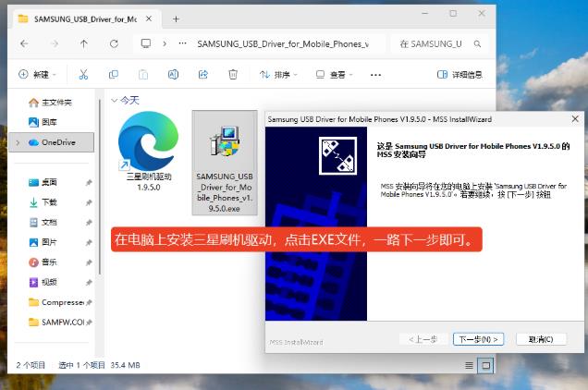Open 视频 Videos in sidebar
The width and height of the screenshot is (588, 390).
click(43, 282)
